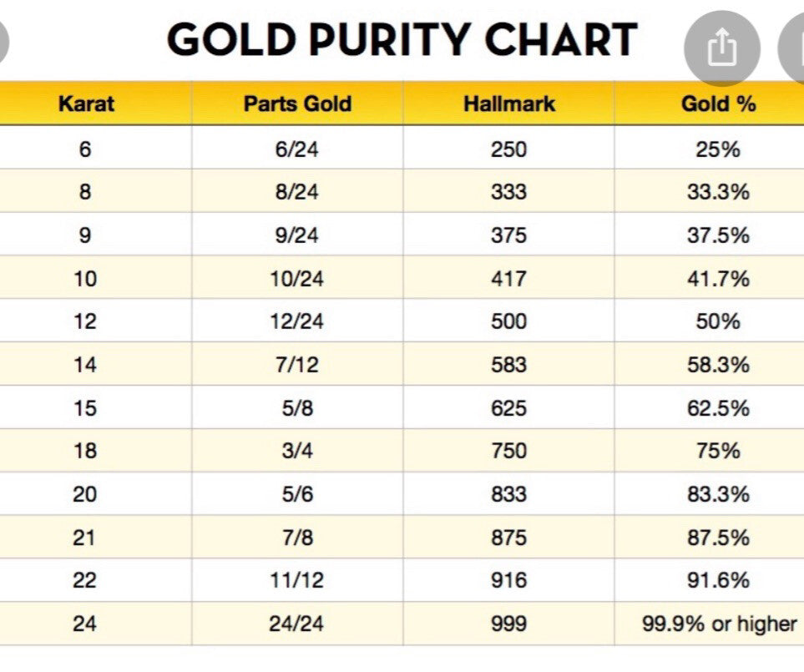Click the Karat column header
This screenshot has width=804, height=672.
86,104
